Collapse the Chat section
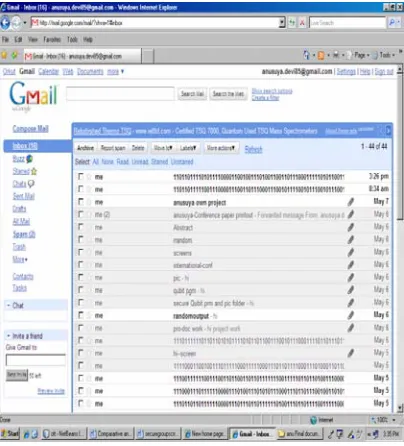Viewport: 404px width, 446px height. pyautogui.click(x=8, y=305)
